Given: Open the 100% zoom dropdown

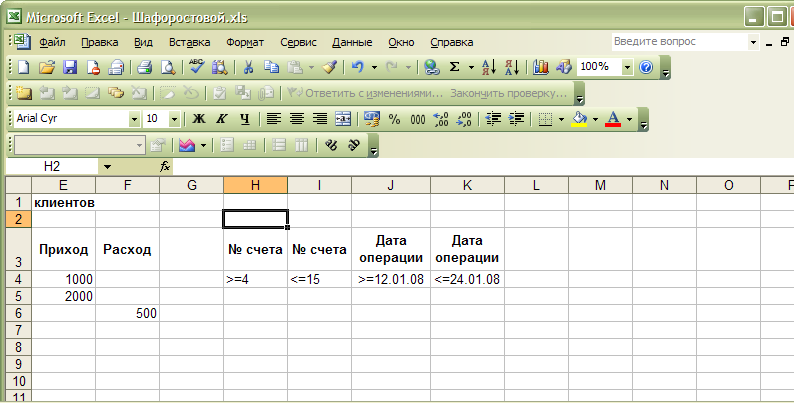Looking at the screenshot, I should coord(627,67).
